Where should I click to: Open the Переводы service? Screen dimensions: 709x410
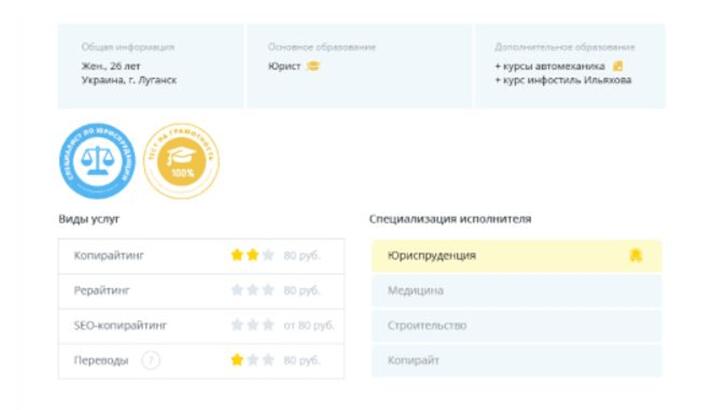(x=201, y=361)
